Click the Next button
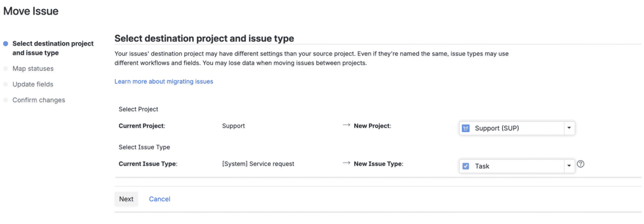 click(x=126, y=199)
